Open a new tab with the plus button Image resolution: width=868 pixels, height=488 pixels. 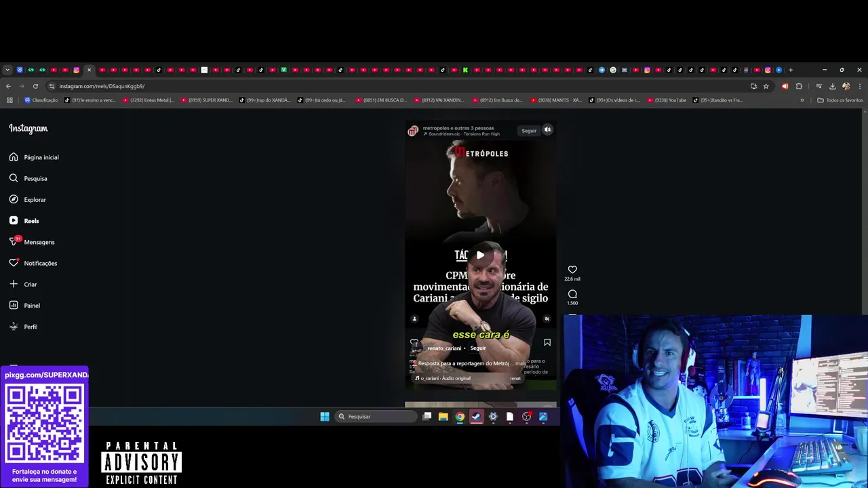pyautogui.click(x=790, y=70)
